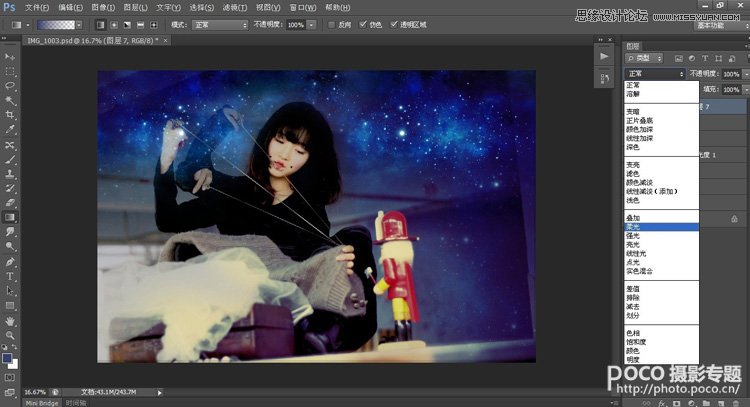Open the 滤镜(T) menu

coord(234,8)
